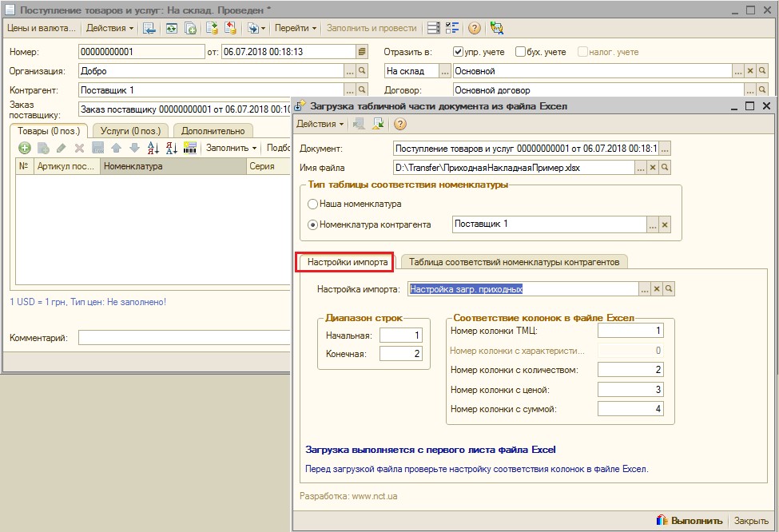Click the Номер колонки ТМЦ field

(x=630, y=331)
